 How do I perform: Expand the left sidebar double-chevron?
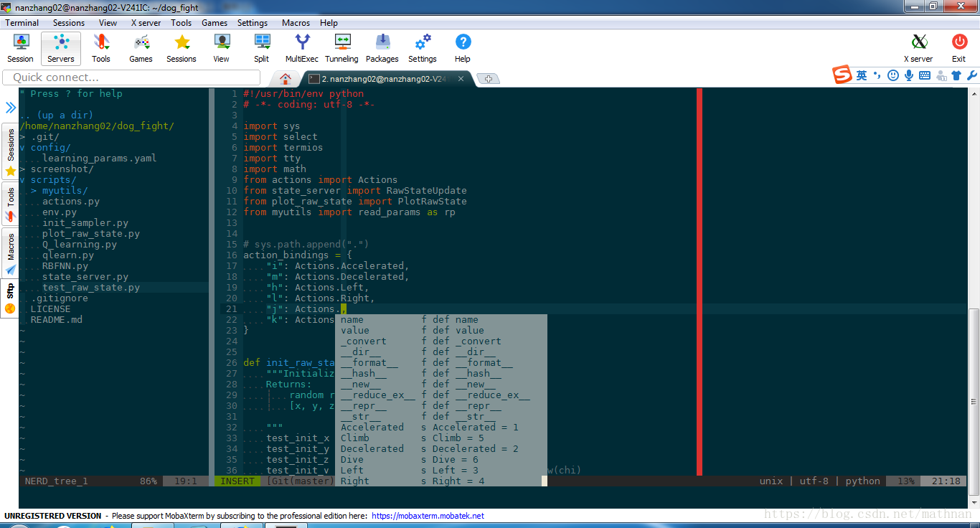(x=11, y=108)
